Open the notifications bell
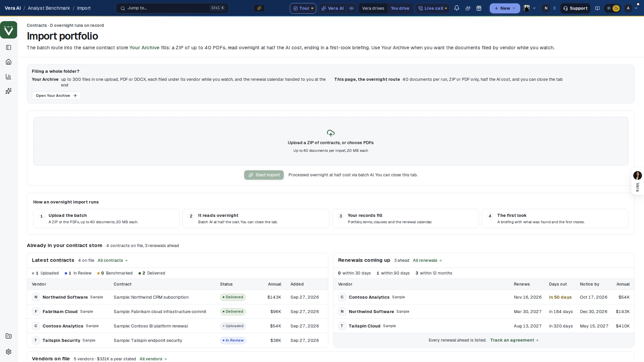 tap(457, 8)
